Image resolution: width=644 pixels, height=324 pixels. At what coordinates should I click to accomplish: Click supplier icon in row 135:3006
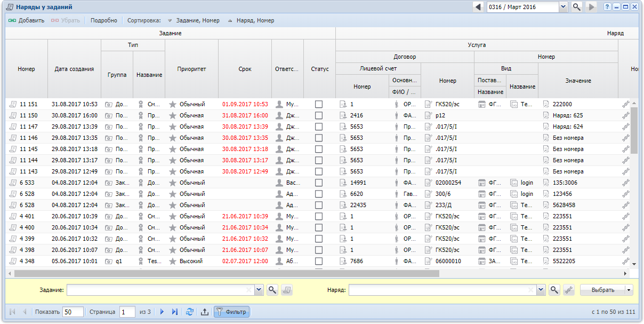pos(482,183)
